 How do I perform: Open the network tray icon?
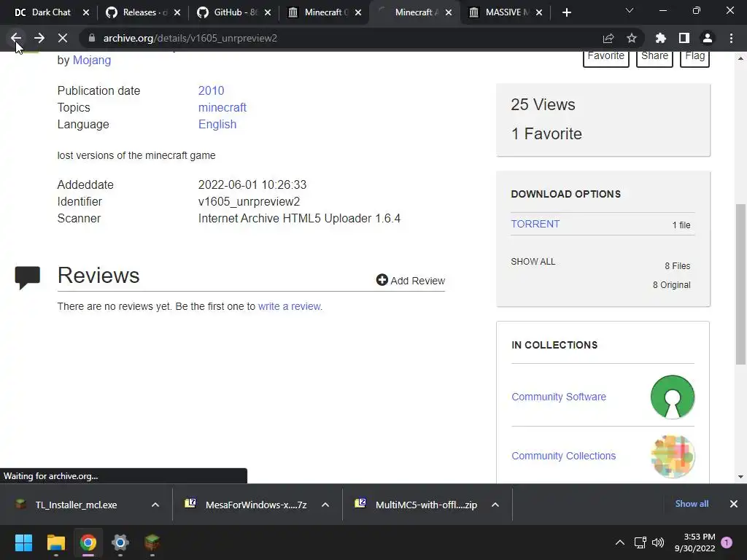640,542
